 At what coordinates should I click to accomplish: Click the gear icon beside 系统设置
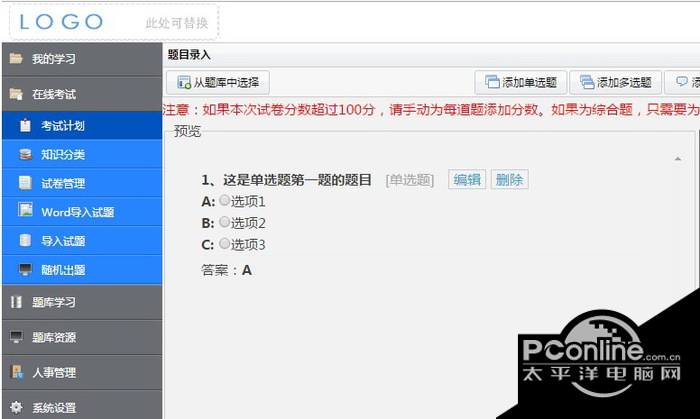[16, 407]
